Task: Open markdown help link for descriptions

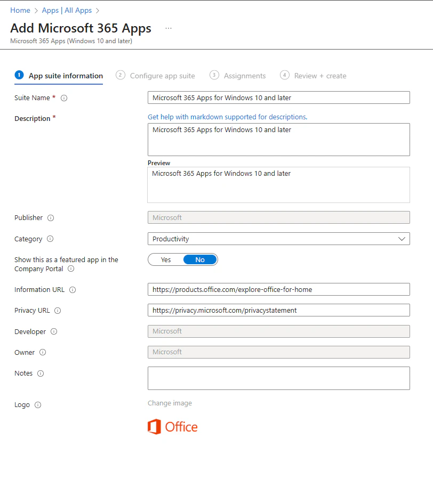Action: (228, 117)
